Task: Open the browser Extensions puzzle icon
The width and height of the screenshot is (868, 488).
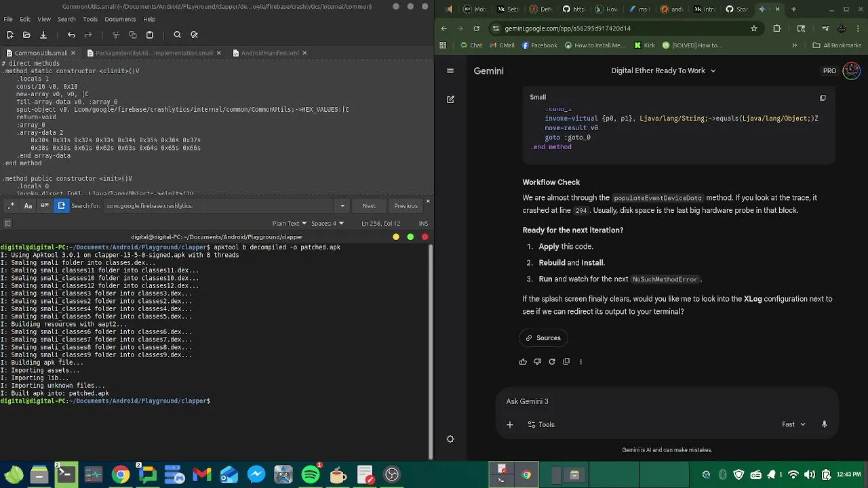Action: click(x=777, y=28)
